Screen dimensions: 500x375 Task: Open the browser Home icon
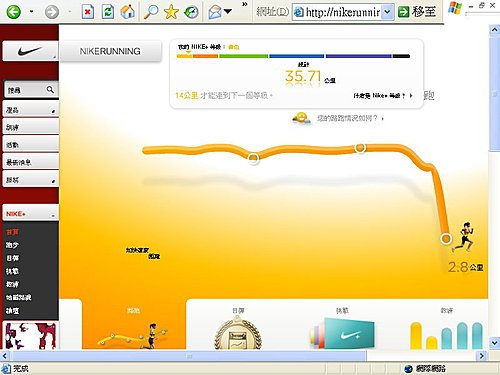tap(128, 12)
